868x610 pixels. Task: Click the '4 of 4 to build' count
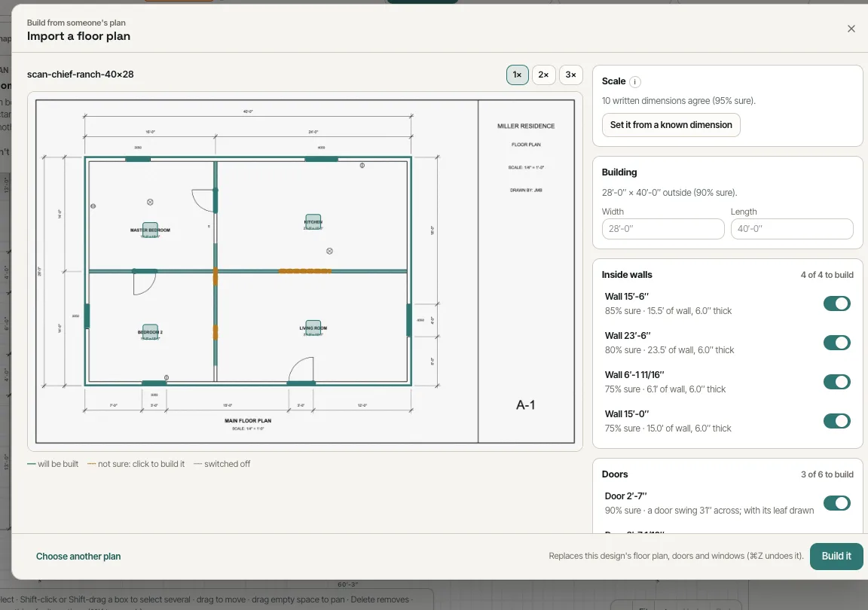pos(827,275)
